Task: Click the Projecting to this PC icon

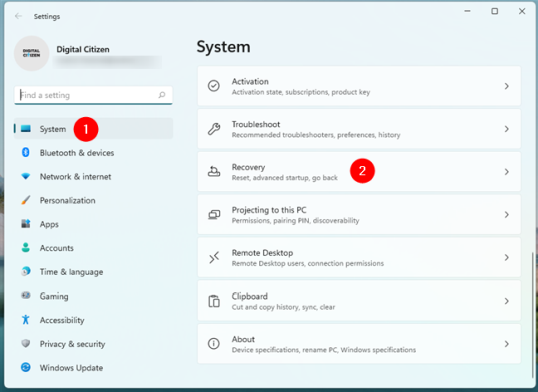Action: [214, 215]
